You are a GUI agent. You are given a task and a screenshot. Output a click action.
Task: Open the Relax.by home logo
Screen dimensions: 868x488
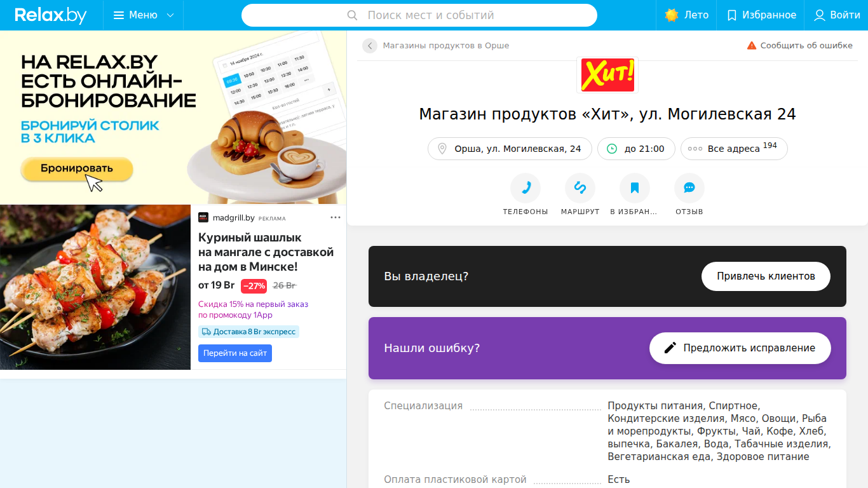[51, 15]
